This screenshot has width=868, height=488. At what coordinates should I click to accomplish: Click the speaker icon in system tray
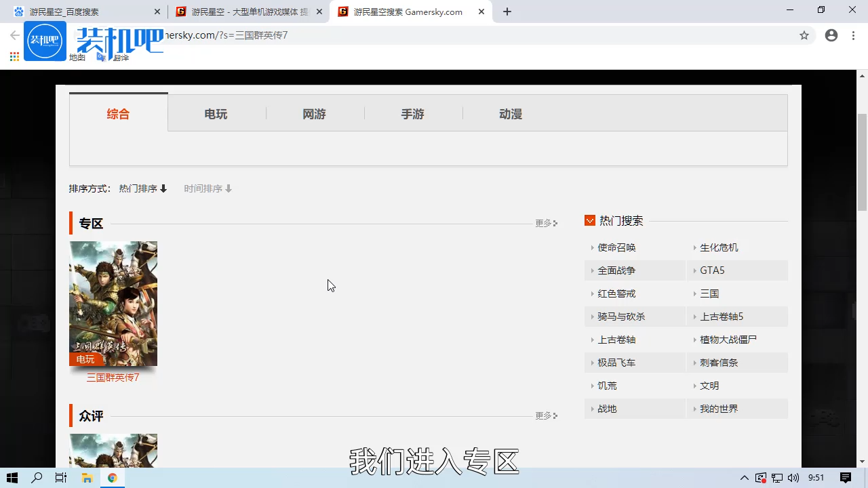(794, 478)
